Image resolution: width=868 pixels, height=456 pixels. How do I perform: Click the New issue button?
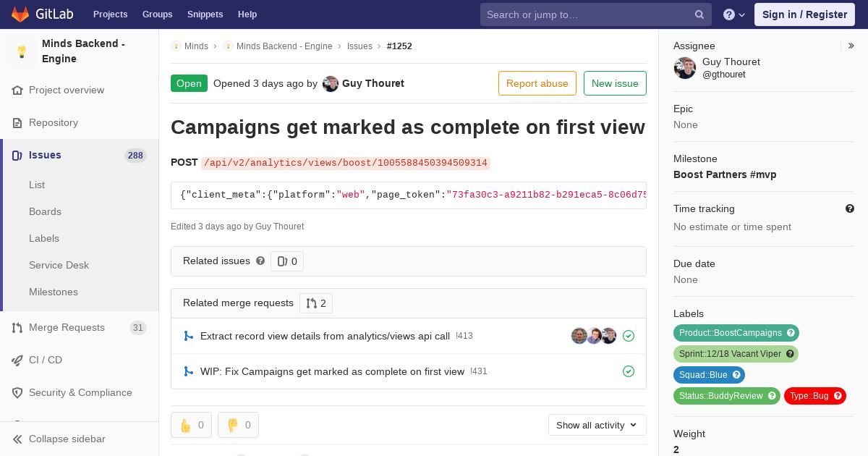[x=615, y=83]
